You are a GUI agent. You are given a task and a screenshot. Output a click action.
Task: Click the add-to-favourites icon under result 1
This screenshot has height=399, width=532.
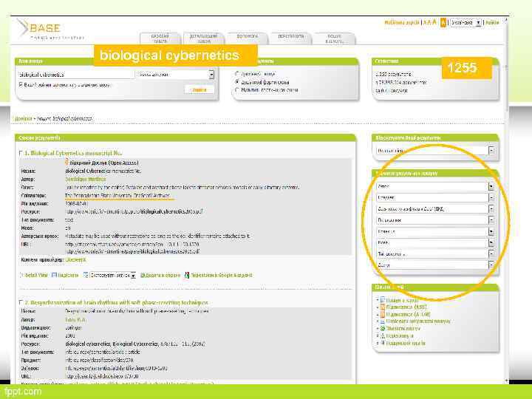[x=143, y=275]
